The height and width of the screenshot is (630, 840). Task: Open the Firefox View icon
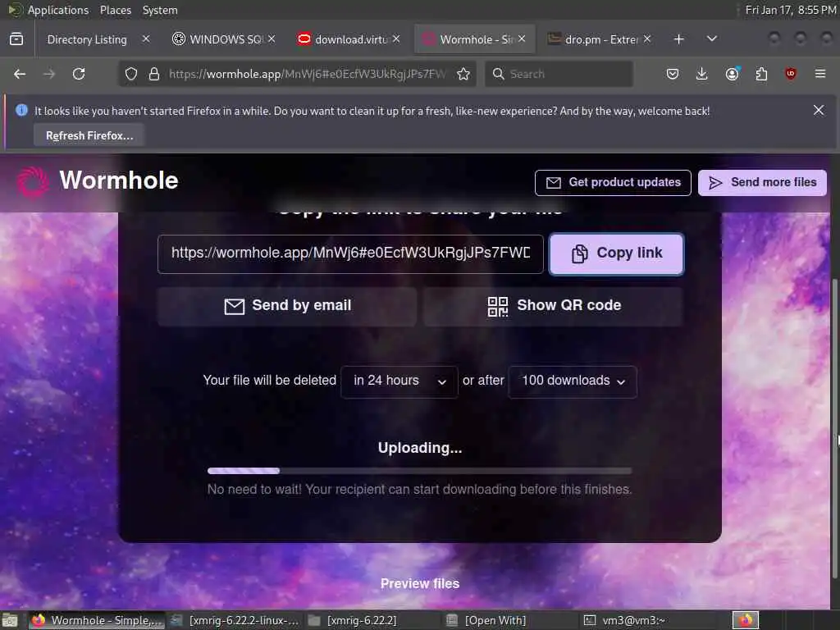[16, 39]
